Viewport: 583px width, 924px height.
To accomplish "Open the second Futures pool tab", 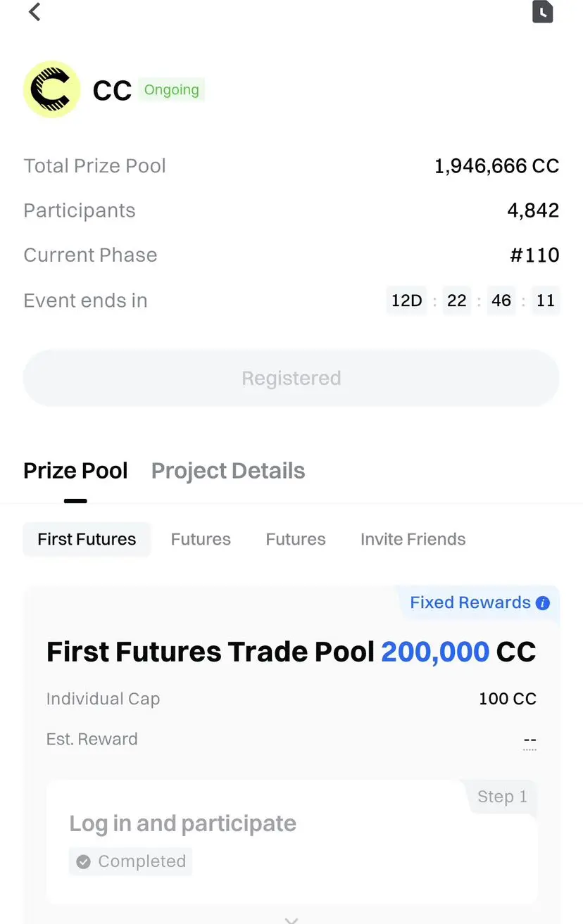I will pos(201,540).
